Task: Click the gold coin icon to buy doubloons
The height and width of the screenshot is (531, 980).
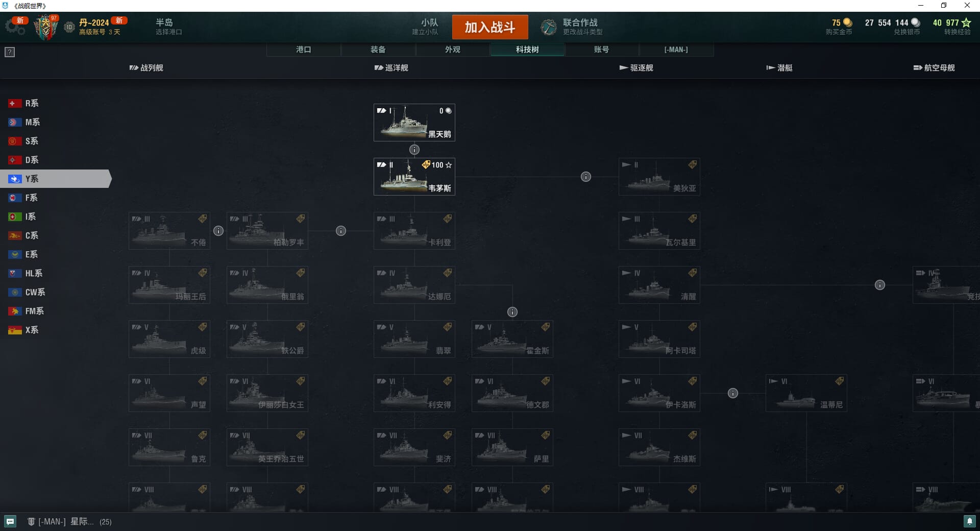Action: pyautogui.click(x=848, y=22)
